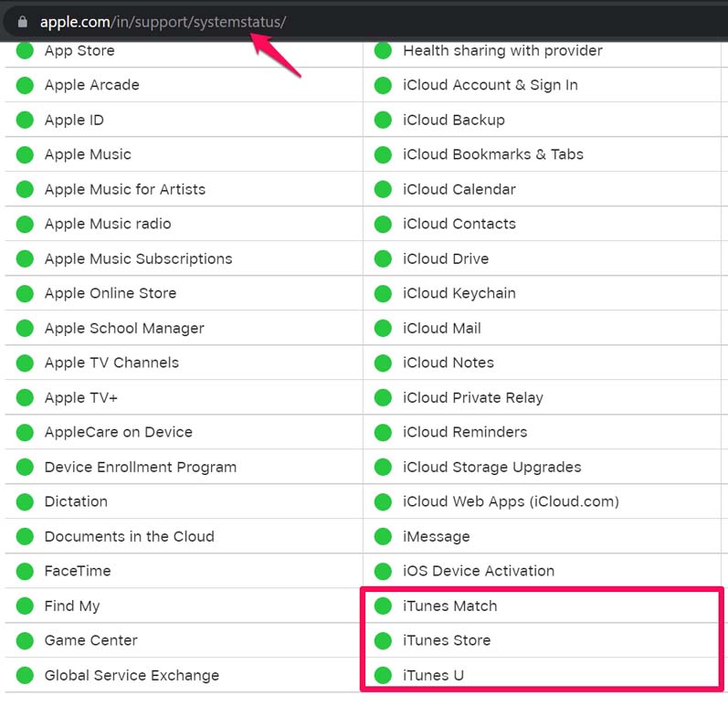
Task: Click the Global Service Exchange label
Action: [x=132, y=675]
